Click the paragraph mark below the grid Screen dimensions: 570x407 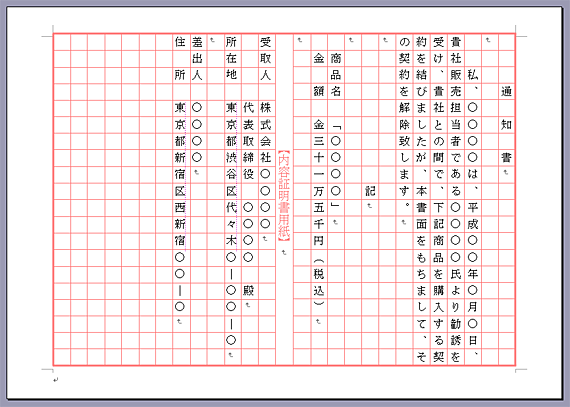tap(56, 380)
